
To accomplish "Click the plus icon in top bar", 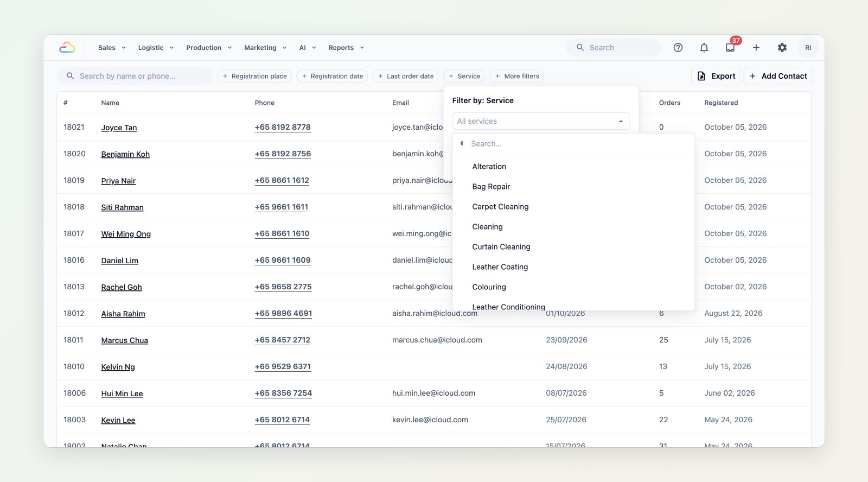I will pos(756,48).
